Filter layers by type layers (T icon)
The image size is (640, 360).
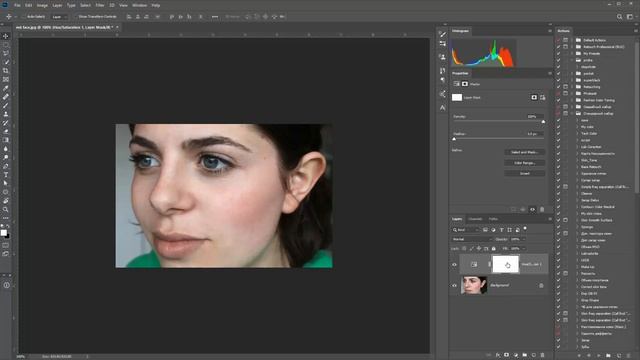tap(502, 230)
